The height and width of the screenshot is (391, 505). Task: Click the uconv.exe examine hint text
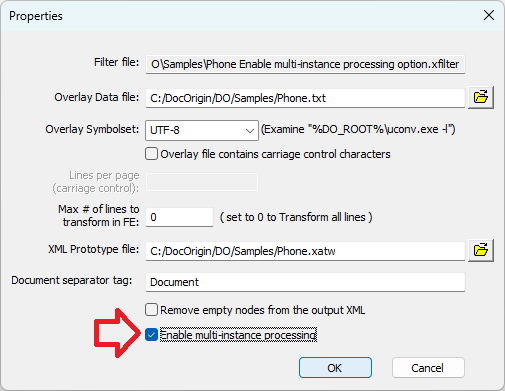pyautogui.click(x=358, y=129)
